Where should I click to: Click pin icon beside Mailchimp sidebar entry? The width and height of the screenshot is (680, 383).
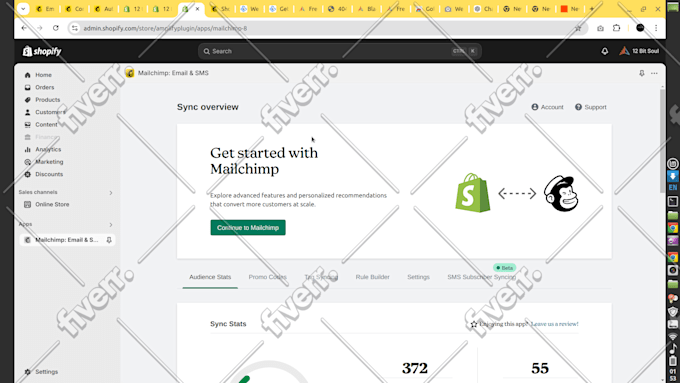pos(109,240)
